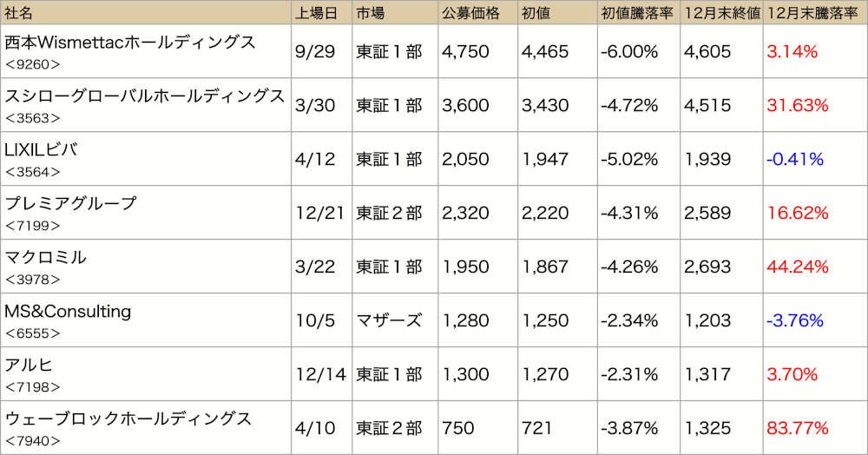Image resolution: width=868 pixels, height=455 pixels.
Task: Select the マクロミル company name
Action: [45, 257]
